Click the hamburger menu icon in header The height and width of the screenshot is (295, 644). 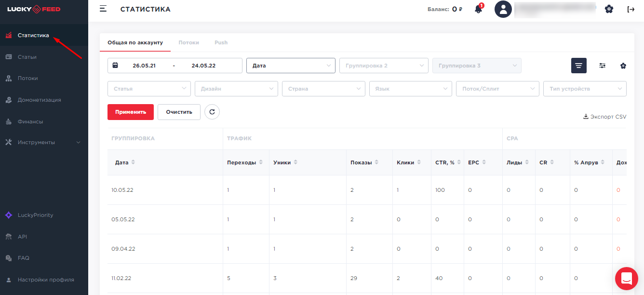[x=103, y=9]
